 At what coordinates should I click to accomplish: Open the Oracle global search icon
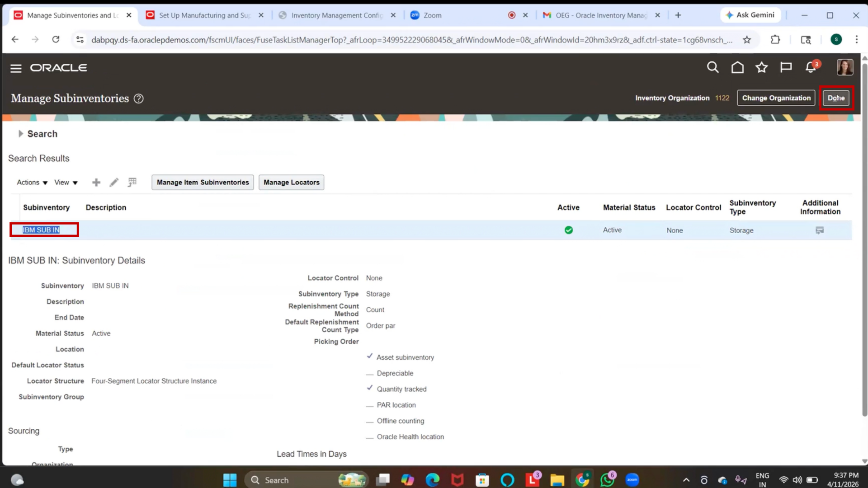[x=712, y=67]
